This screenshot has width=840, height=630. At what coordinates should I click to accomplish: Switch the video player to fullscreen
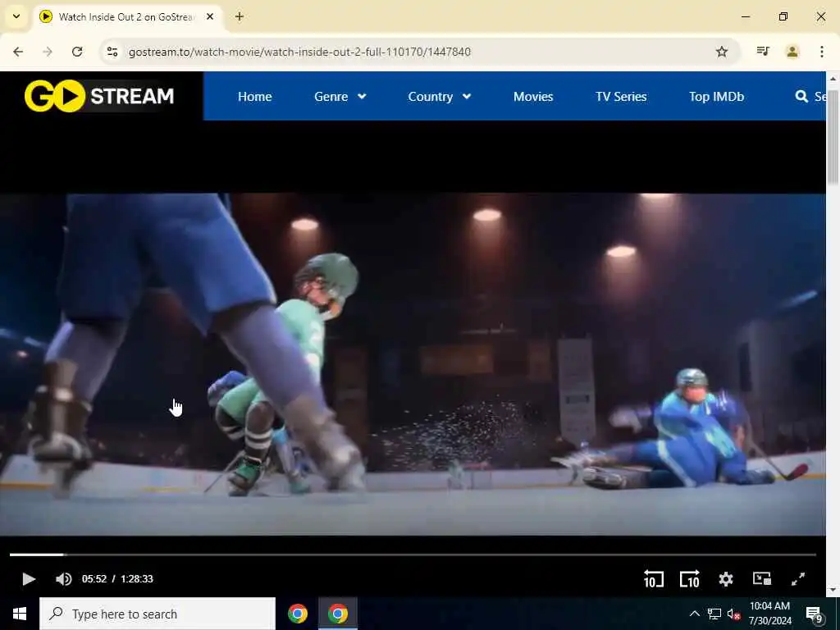coord(798,578)
